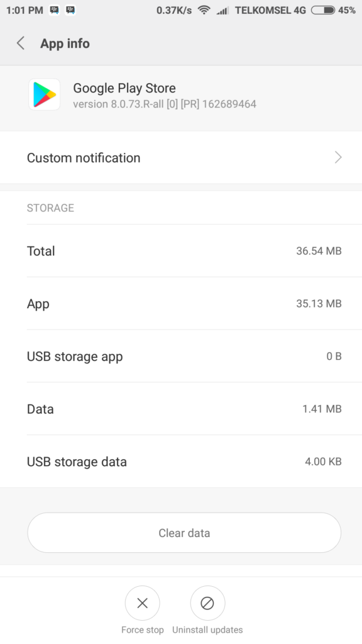362x644 pixels.
Task: Click the first notification icon top left
Action: [x=53, y=10]
